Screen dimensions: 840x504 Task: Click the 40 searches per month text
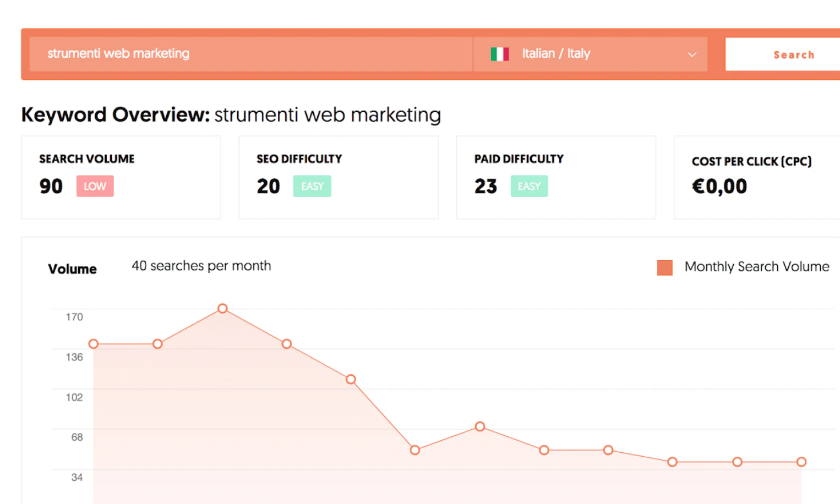click(x=200, y=266)
